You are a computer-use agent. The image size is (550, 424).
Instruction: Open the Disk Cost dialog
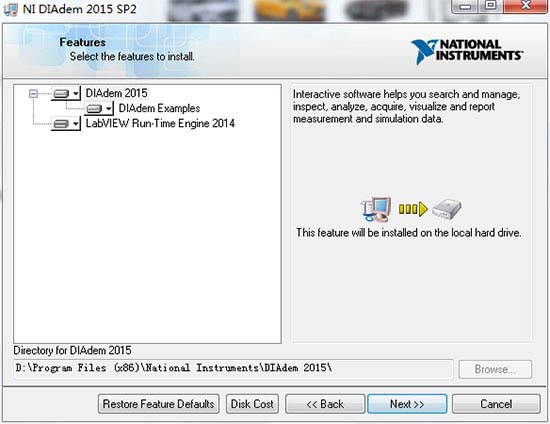click(252, 404)
